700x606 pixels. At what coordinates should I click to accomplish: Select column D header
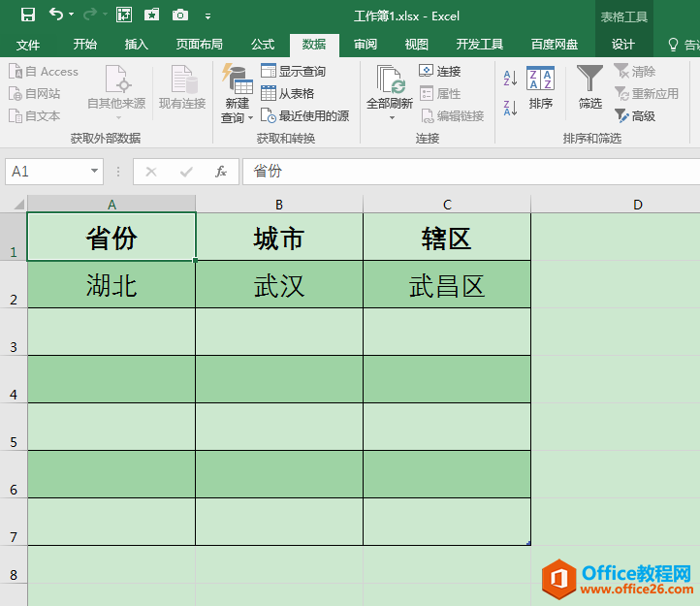638,204
